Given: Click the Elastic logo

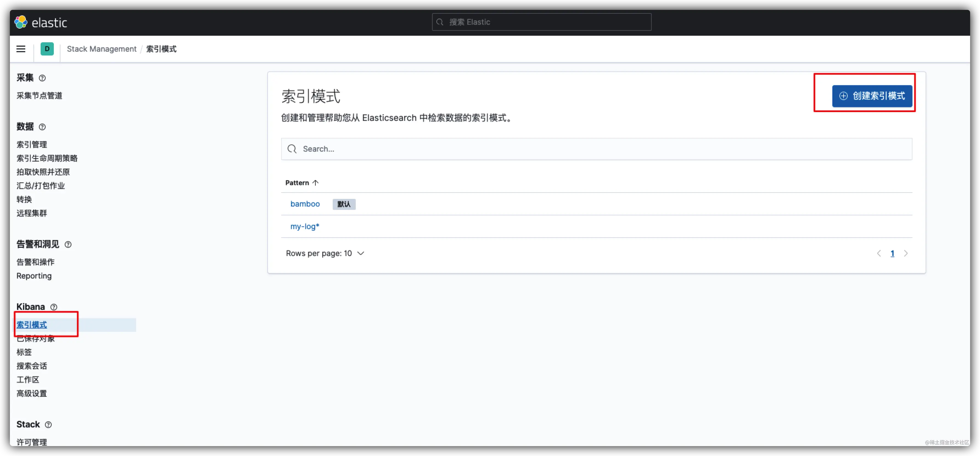Looking at the screenshot, I should (x=41, y=23).
